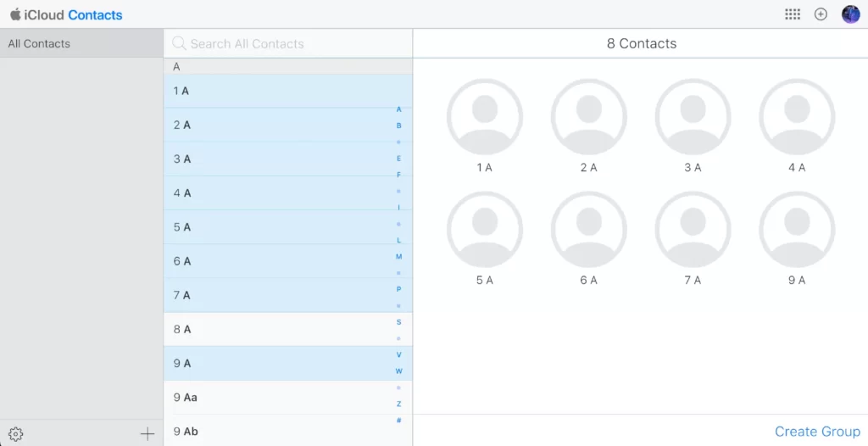
Task: Select All Contacts group
Action: (81, 44)
